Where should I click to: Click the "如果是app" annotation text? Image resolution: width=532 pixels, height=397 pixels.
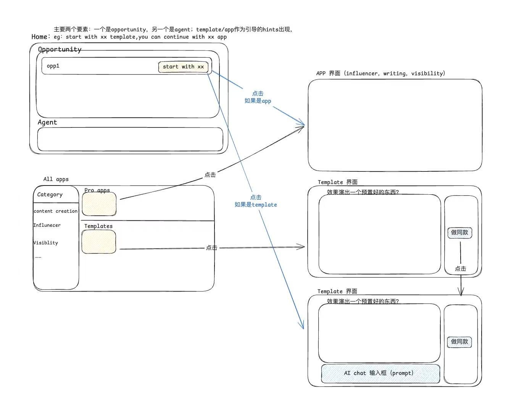[258, 101]
